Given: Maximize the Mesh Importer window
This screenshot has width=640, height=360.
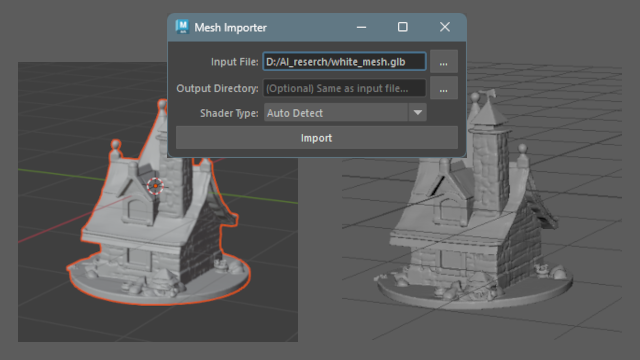Looking at the screenshot, I should [403, 27].
